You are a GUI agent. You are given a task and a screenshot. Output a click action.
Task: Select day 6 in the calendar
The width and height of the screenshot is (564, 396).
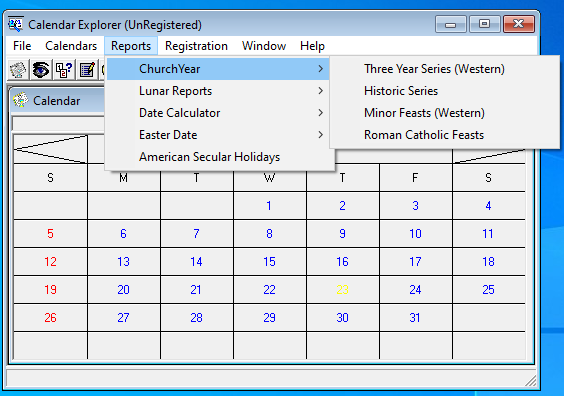pos(123,234)
